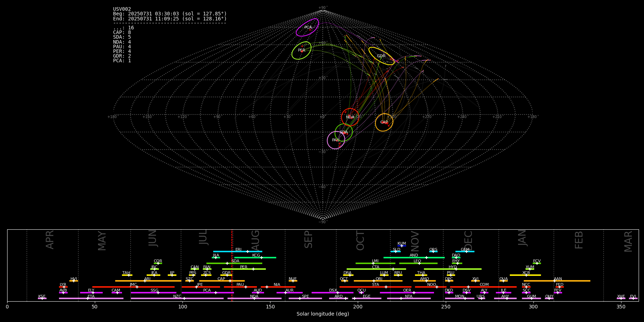Viewport: 644px width, 322px height.
Task: Click the NZC shower bar in timeline
Action: click(177, 298)
